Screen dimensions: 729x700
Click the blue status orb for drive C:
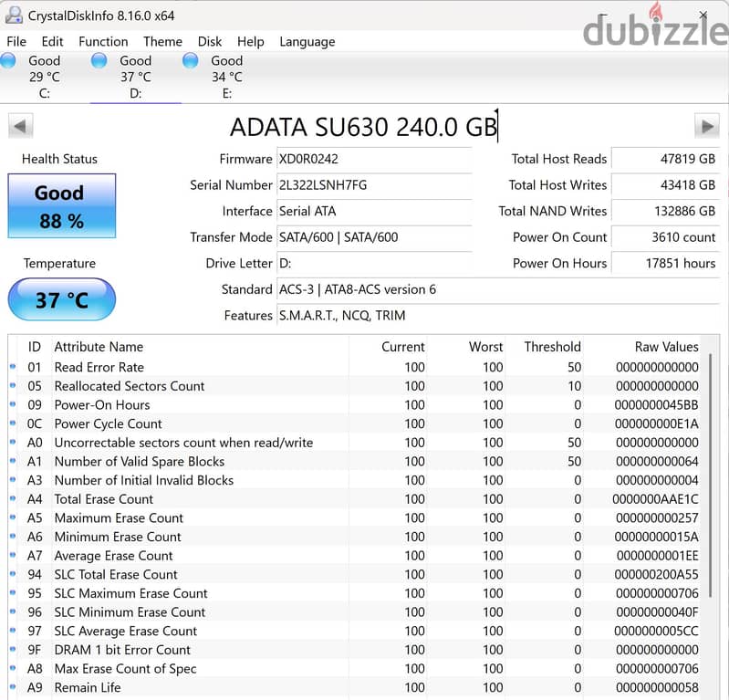pyautogui.click(x=8, y=61)
